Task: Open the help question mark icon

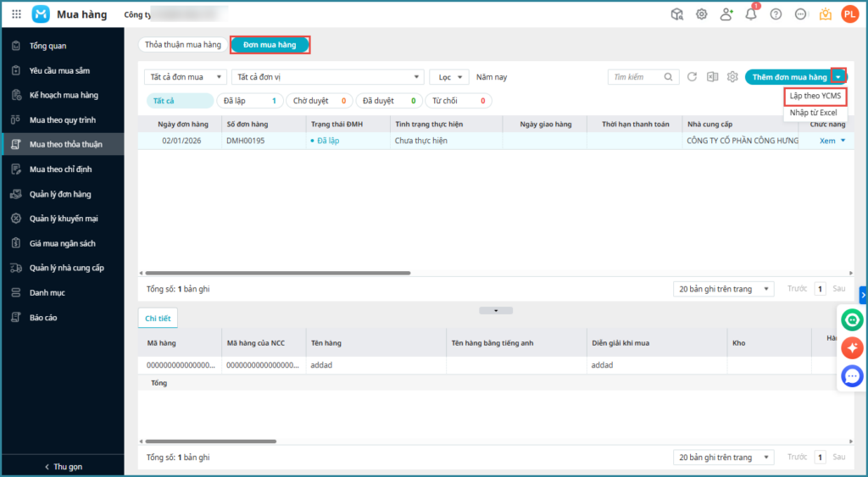Action: pyautogui.click(x=776, y=14)
